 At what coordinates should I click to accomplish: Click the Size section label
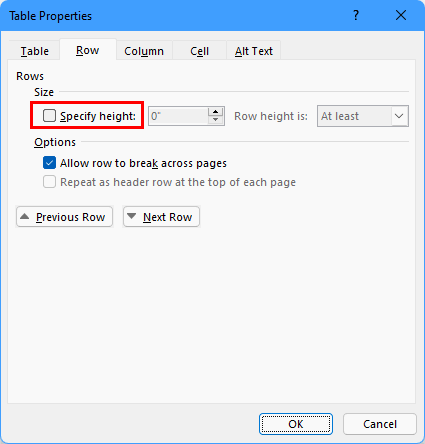pyautogui.click(x=44, y=92)
